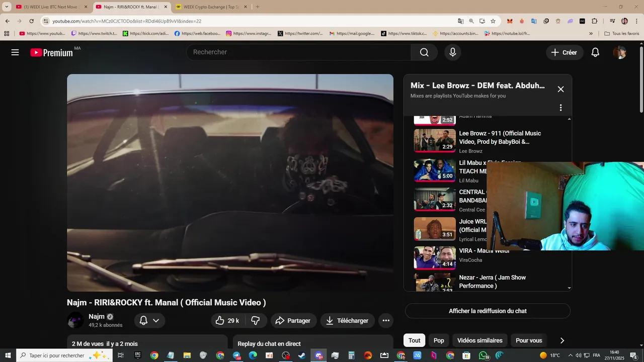The width and height of the screenshot is (644, 362).
Task: Switch to WEEX Crypto Exchange tab
Action: (x=211, y=7)
